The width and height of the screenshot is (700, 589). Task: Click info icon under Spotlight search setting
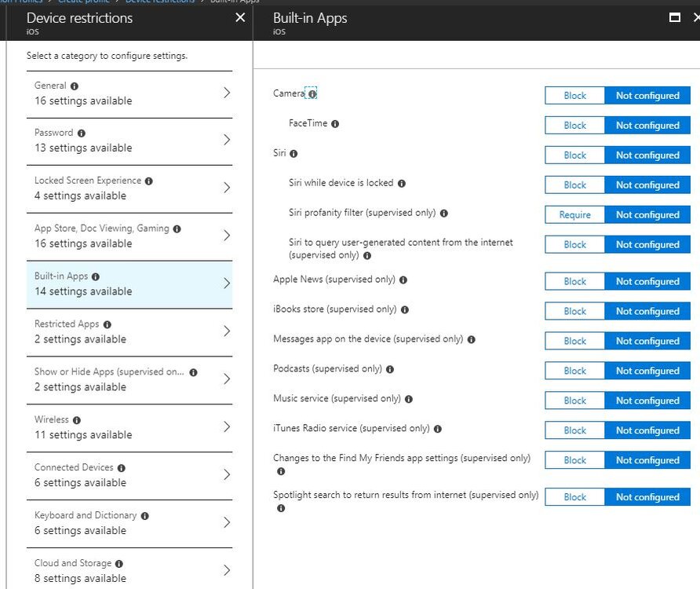281,508
